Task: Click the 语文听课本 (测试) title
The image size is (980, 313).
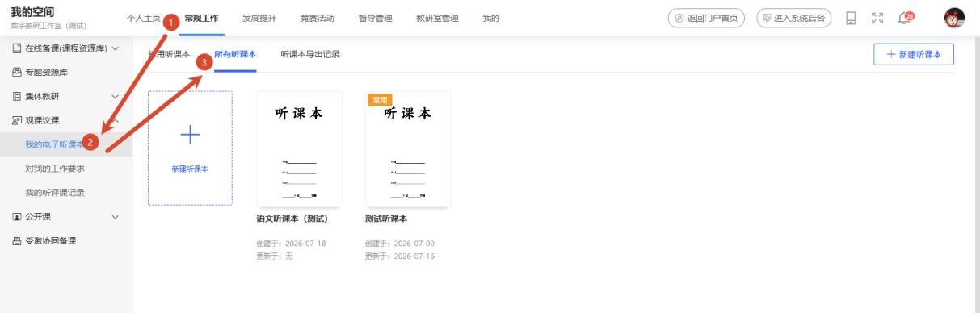Action: (292, 219)
